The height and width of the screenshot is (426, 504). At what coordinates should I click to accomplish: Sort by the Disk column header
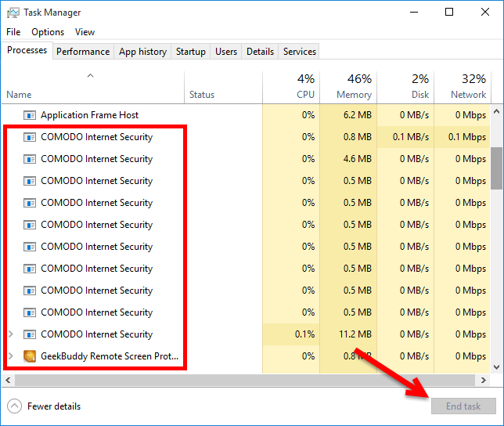click(405, 88)
